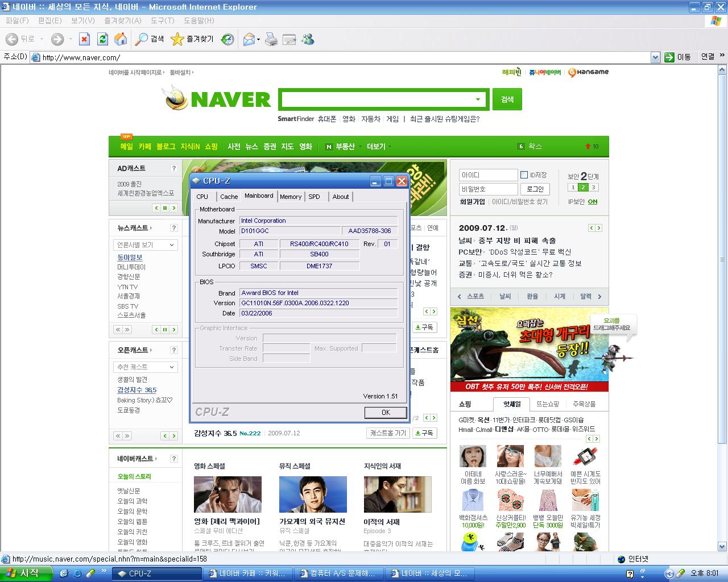
Task: Open 추천 캐스트 dropdown
Action: click(146, 367)
